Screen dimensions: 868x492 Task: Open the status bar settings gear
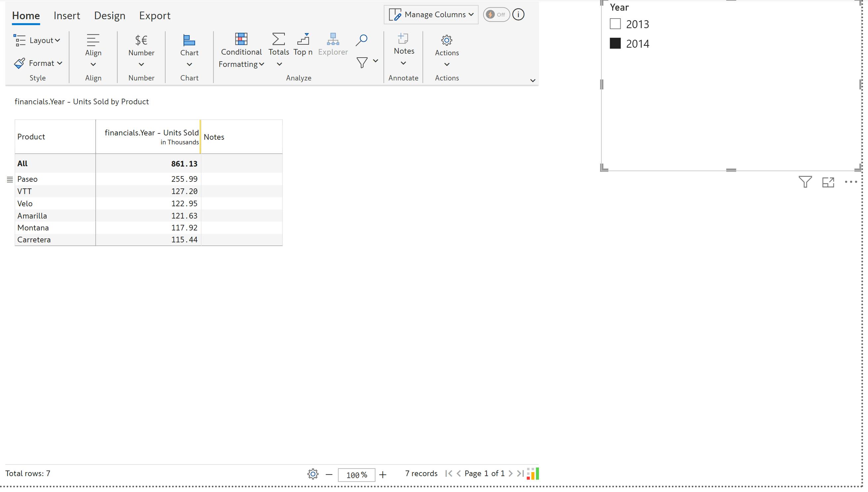click(x=313, y=474)
